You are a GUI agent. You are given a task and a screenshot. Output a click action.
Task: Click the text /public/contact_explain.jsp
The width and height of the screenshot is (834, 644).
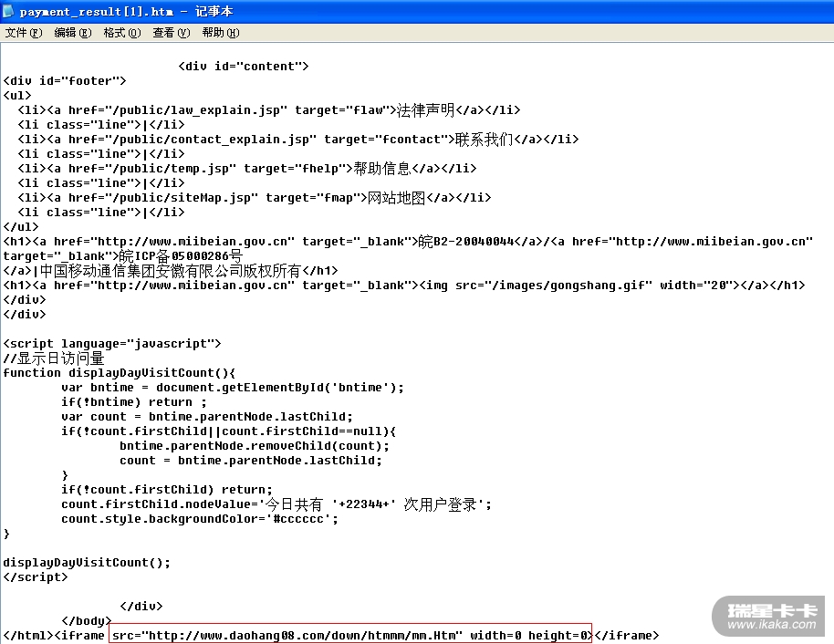point(211,140)
